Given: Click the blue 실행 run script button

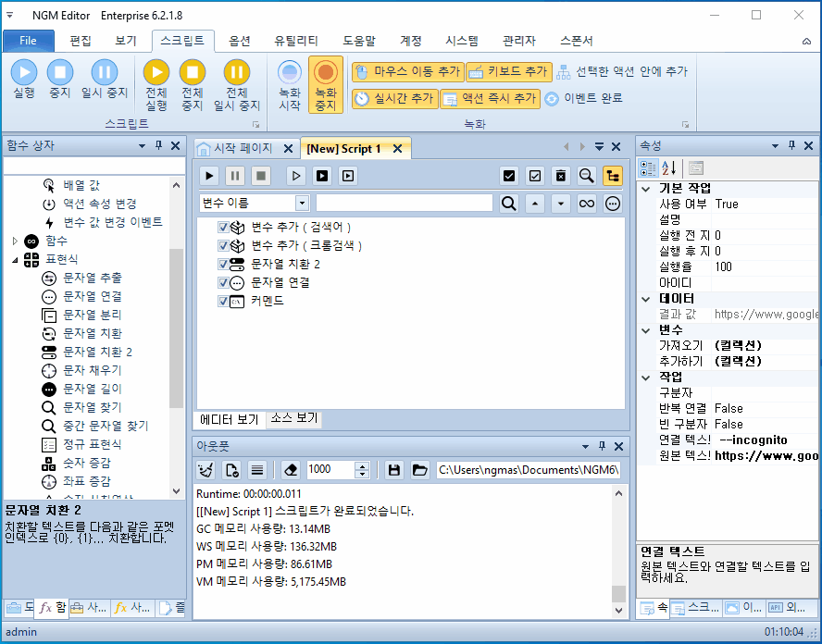Looking at the screenshot, I should point(24,79).
